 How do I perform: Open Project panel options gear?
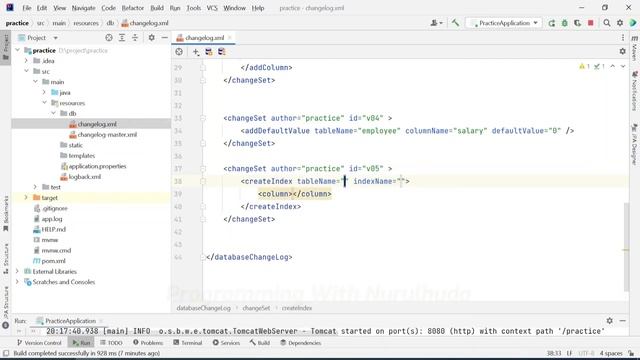[x=151, y=38]
